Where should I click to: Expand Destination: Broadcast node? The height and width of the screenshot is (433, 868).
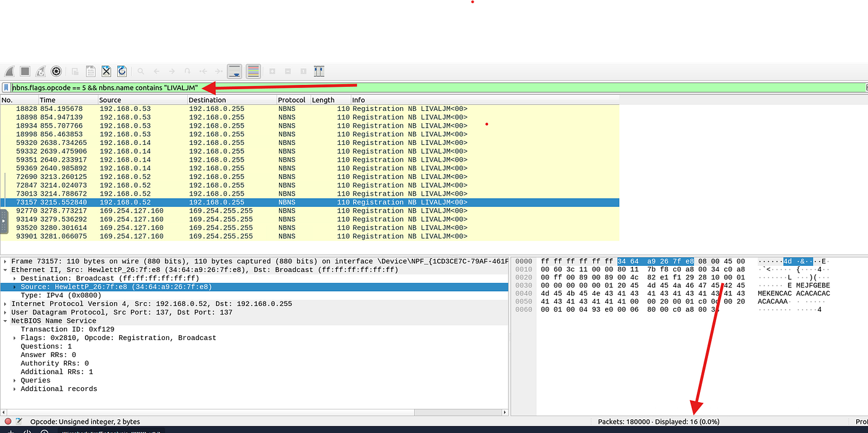click(14, 279)
